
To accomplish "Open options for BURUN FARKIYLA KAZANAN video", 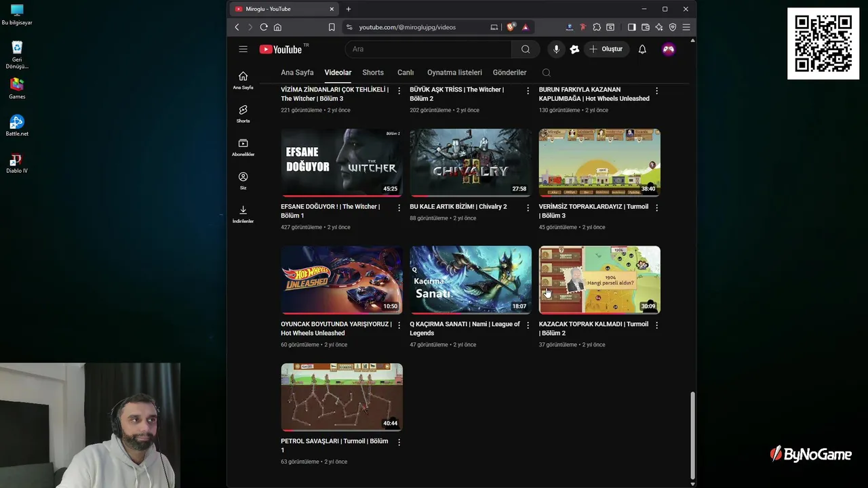I will (x=656, y=90).
